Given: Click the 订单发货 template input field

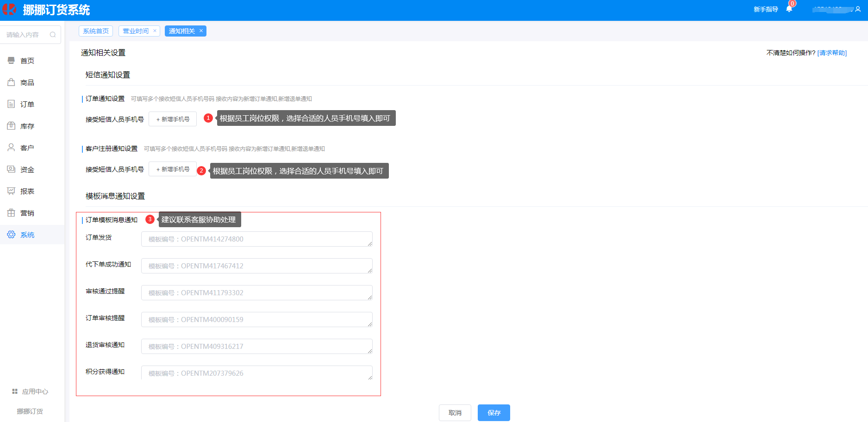Looking at the screenshot, I should point(256,239).
